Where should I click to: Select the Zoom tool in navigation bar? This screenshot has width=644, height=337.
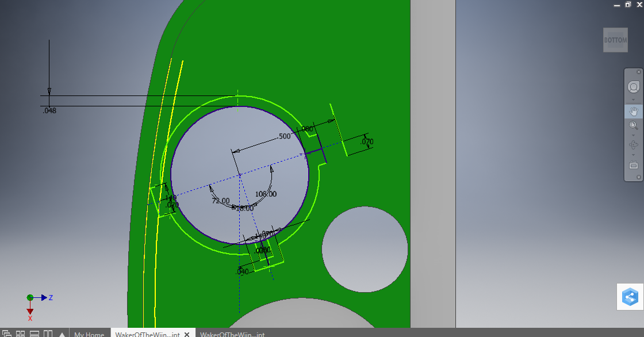(633, 125)
